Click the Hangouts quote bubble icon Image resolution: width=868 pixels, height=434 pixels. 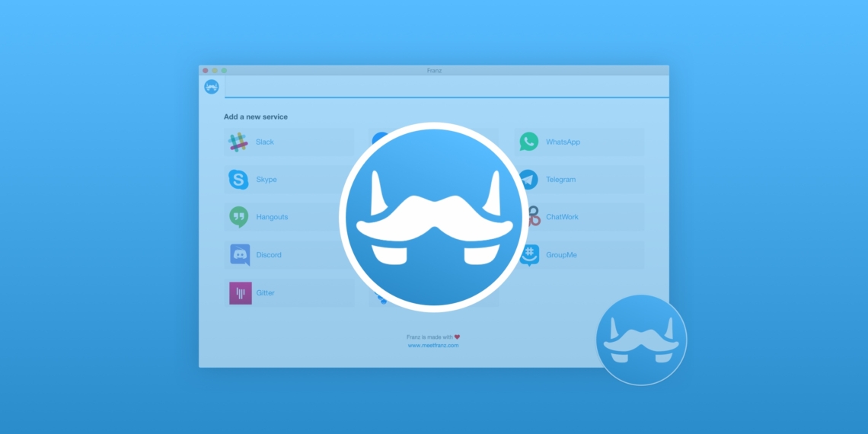(x=239, y=217)
